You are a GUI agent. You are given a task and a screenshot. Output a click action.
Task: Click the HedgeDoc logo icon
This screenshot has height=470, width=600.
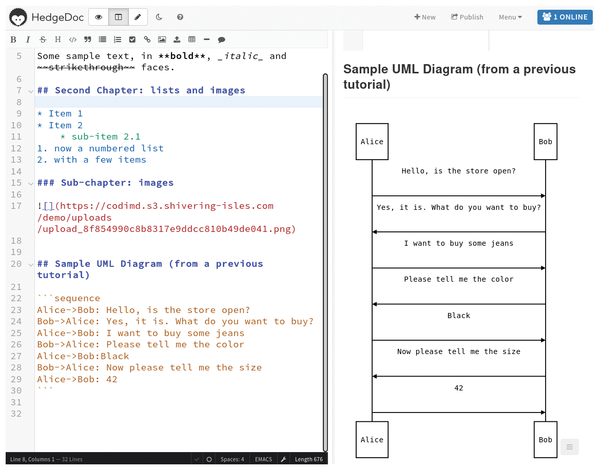click(x=18, y=18)
